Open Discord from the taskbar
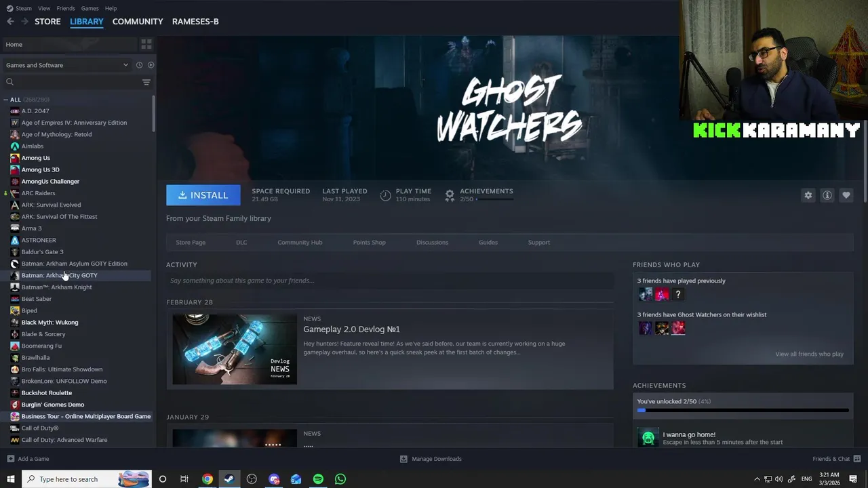868x488 pixels. point(274,479)
